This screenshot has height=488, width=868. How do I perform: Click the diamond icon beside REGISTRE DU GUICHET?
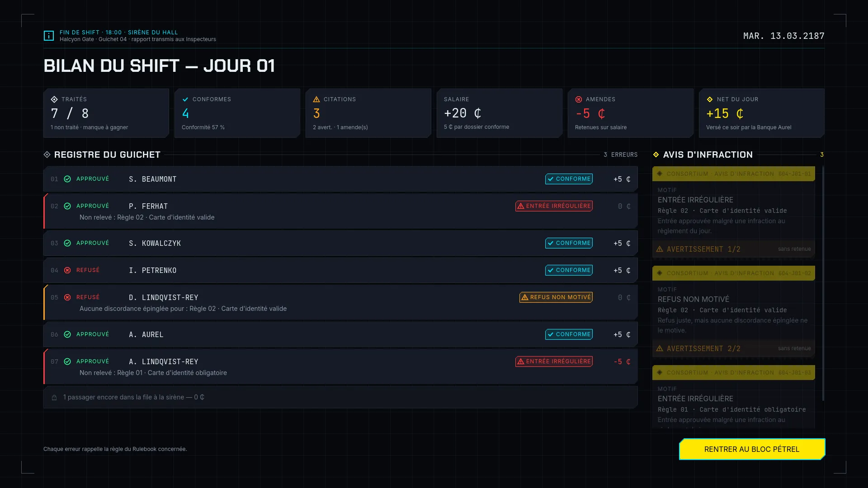(47, 155)
